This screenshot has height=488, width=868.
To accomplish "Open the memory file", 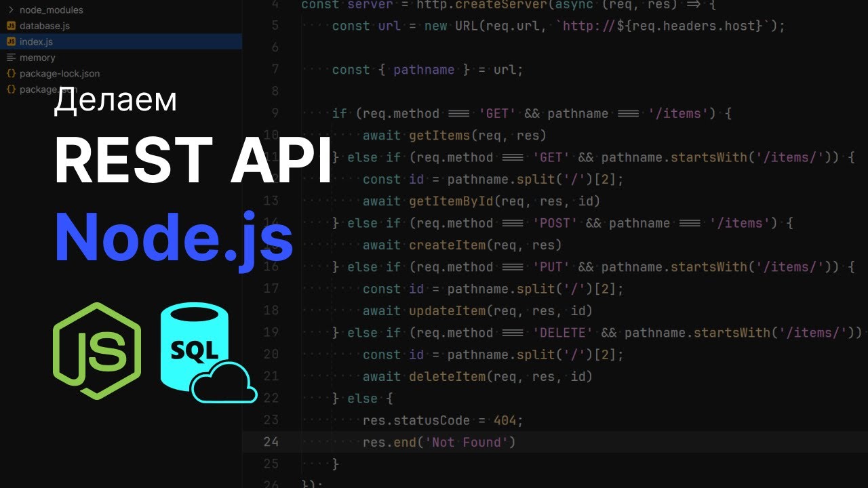I will click(37, 58).
